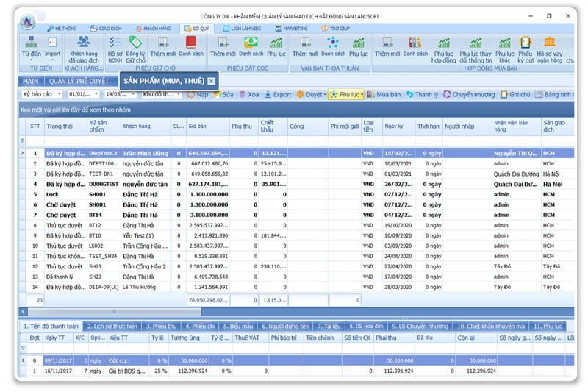Expand the Phụ lục toolbar dropdown
This screenshot has height=392, width=588.
click(347, 95)
